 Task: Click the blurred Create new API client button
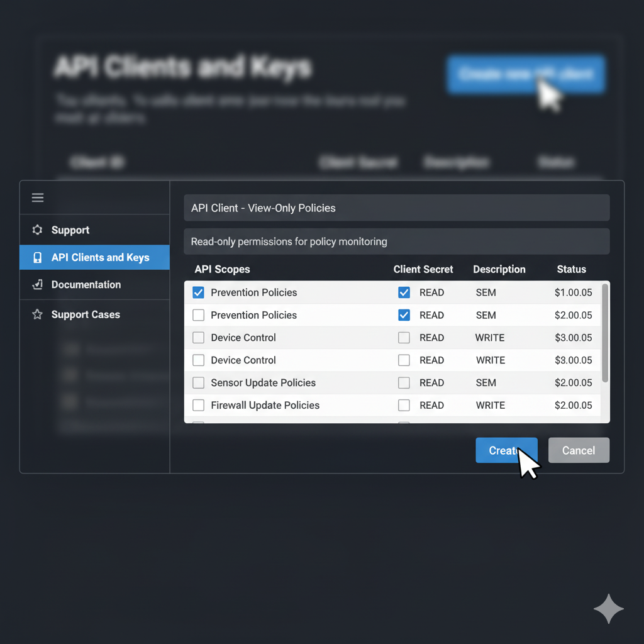(526, 75)
